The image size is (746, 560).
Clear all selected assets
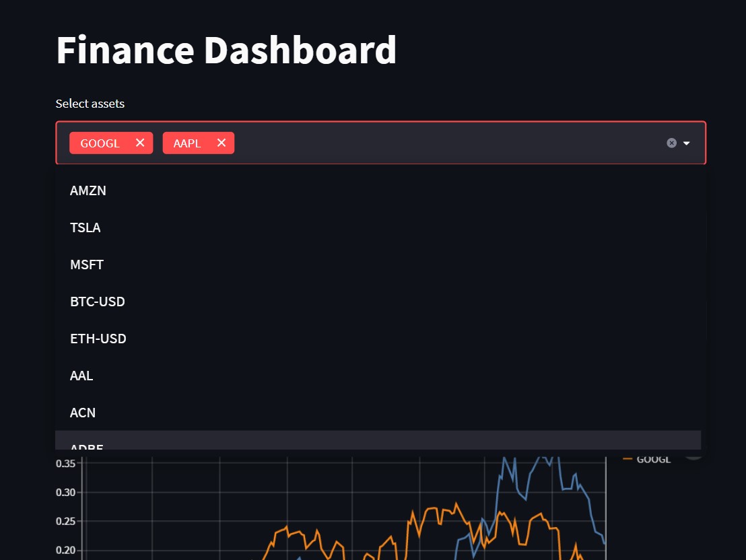pyautogui.click(x=671, y=143)
